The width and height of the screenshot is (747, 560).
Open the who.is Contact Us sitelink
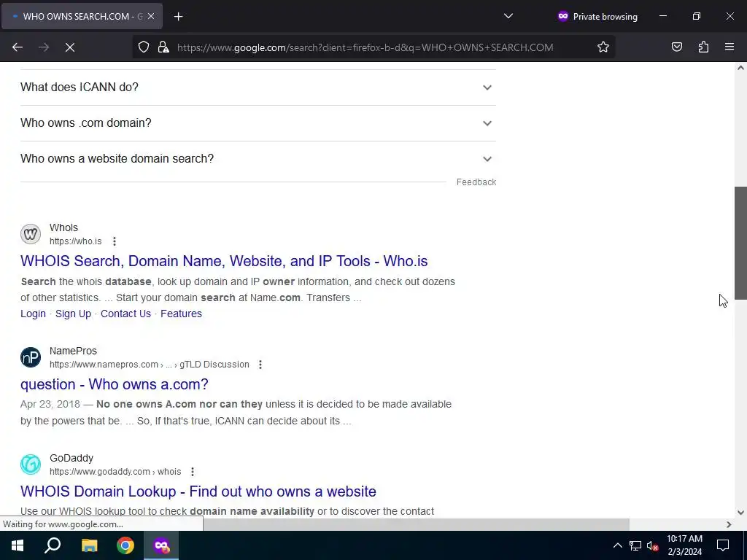coord(125,314)
